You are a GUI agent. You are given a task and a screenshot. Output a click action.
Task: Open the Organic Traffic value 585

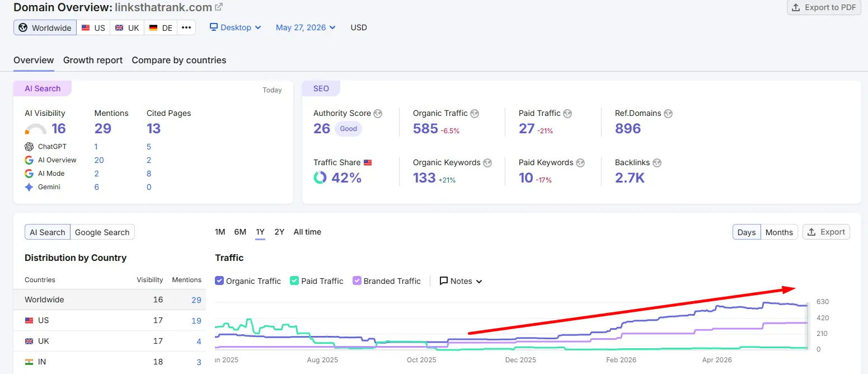(425, 129)
